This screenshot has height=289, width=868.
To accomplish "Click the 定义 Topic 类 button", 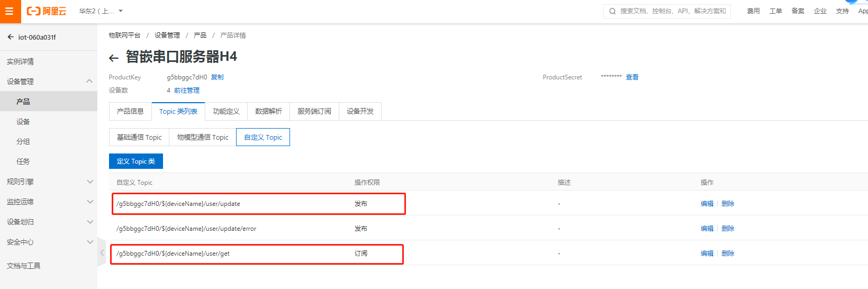I will tap(136, 161).
